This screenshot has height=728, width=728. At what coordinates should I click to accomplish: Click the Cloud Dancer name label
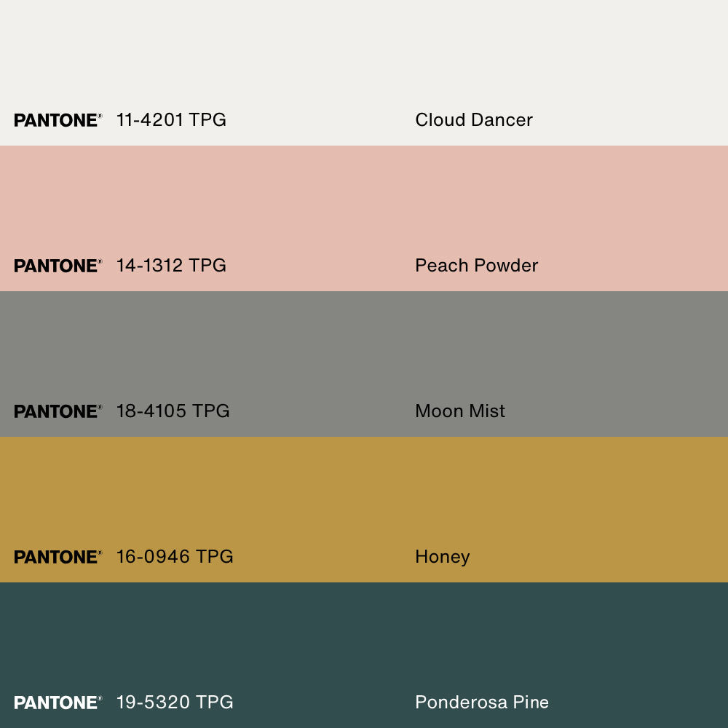pyautogui.click(x=473, y=120)
